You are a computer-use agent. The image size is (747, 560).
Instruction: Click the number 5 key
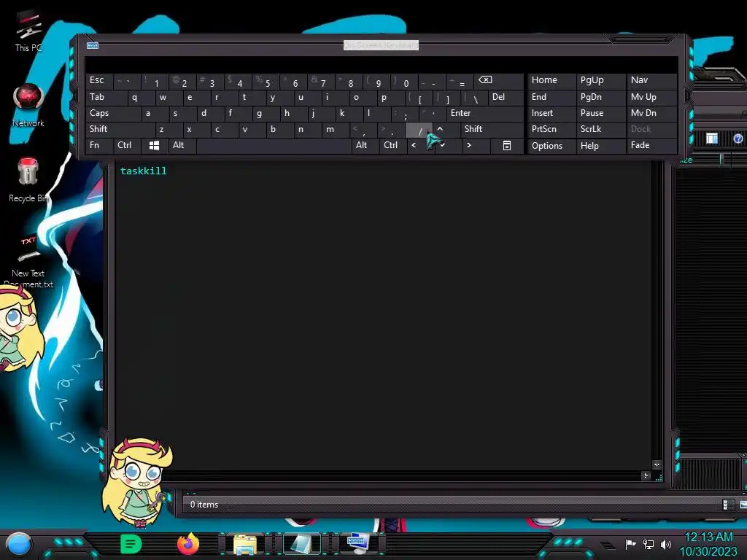266,80
